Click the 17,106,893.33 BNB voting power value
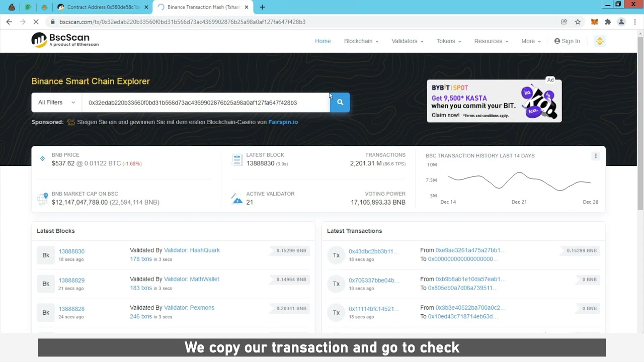The image size is (644, 362). click(378, 202)
